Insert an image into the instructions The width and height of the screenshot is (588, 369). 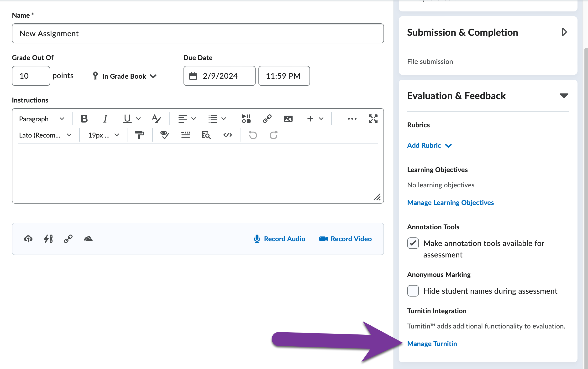click(x=288, y=119)
